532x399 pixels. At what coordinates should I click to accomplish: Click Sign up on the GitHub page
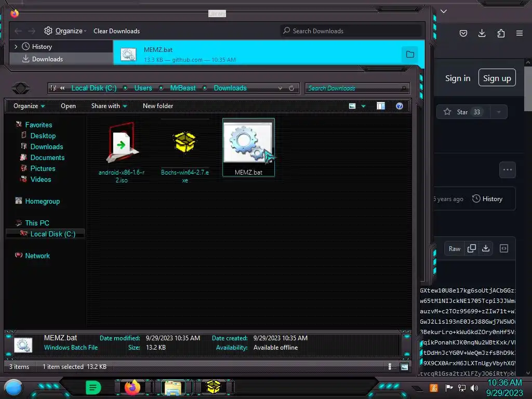click(497, 78)
